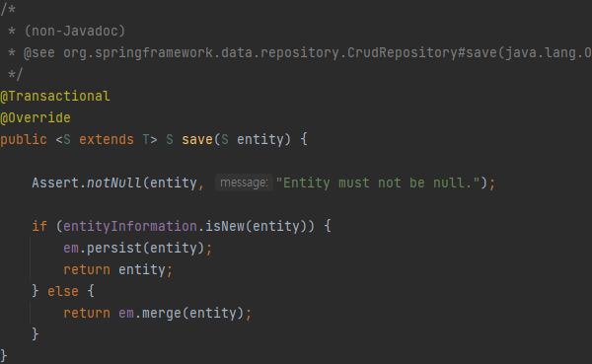Image resolution: width=592 pixels, height=364 pixels.
Task: Click the else keyword
Action: click(x=63, y=292)
